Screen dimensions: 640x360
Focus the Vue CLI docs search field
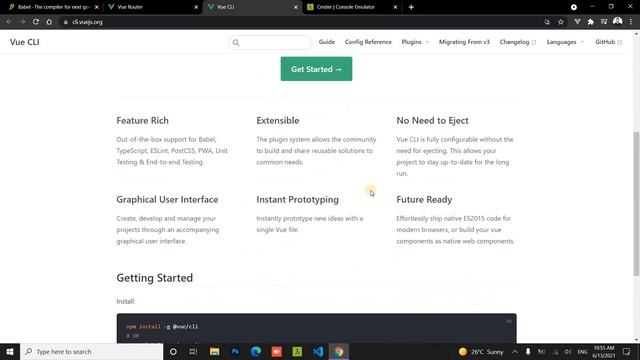pos(270,42)
